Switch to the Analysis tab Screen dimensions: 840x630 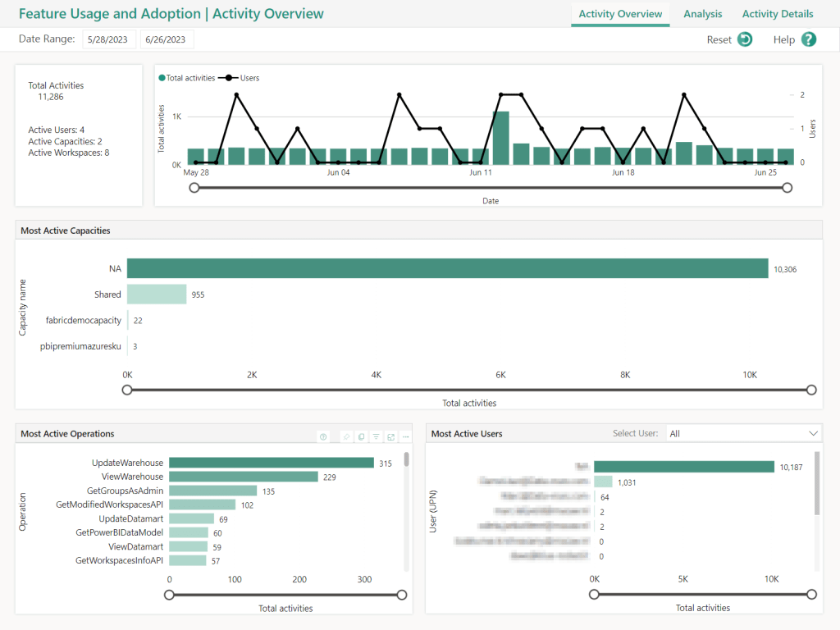(702, 14)
